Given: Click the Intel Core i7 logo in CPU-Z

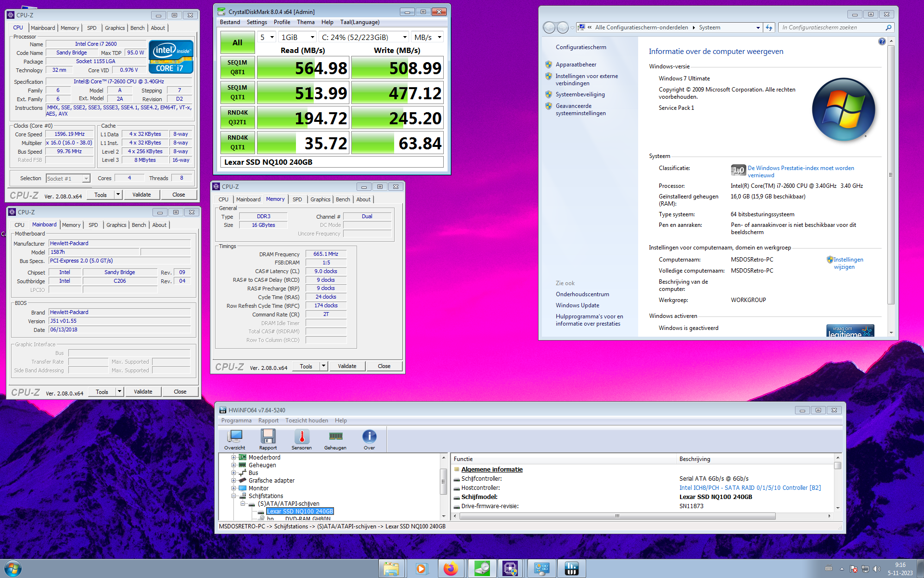Looking at the screenshot, I should (x=171, y=57).
